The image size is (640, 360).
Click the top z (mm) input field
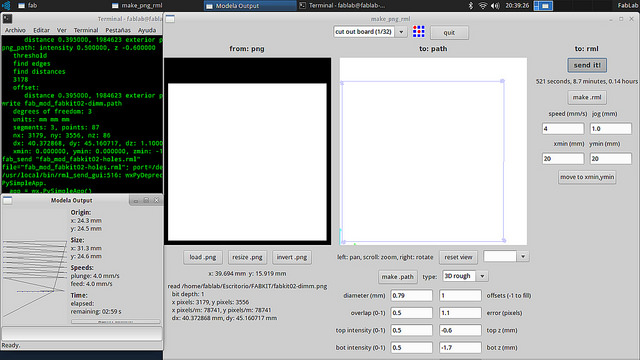coord(460,330)
